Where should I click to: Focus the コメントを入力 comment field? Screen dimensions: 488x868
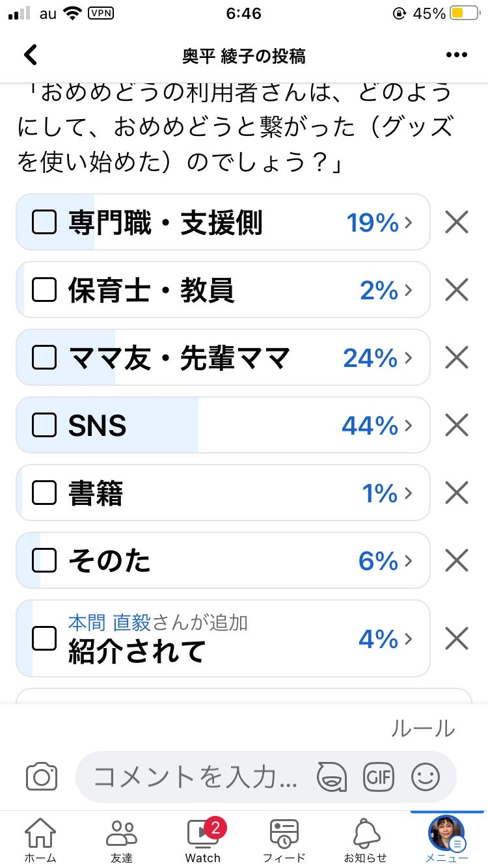195,777
